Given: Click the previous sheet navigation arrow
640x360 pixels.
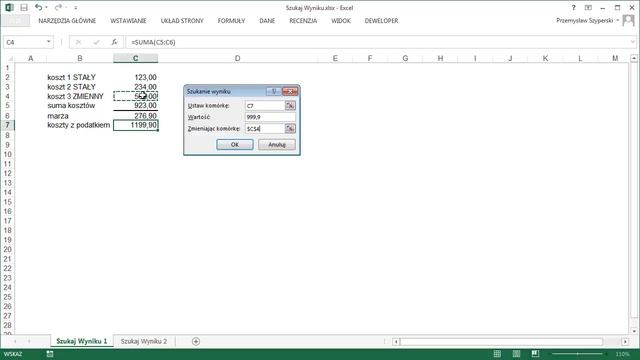Looking at the screenshot, I should click(15, 341).
